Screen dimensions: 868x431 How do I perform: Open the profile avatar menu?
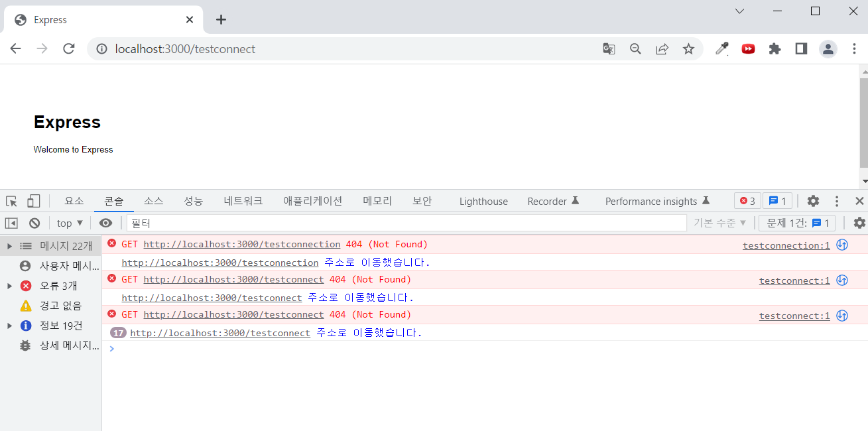828,48
